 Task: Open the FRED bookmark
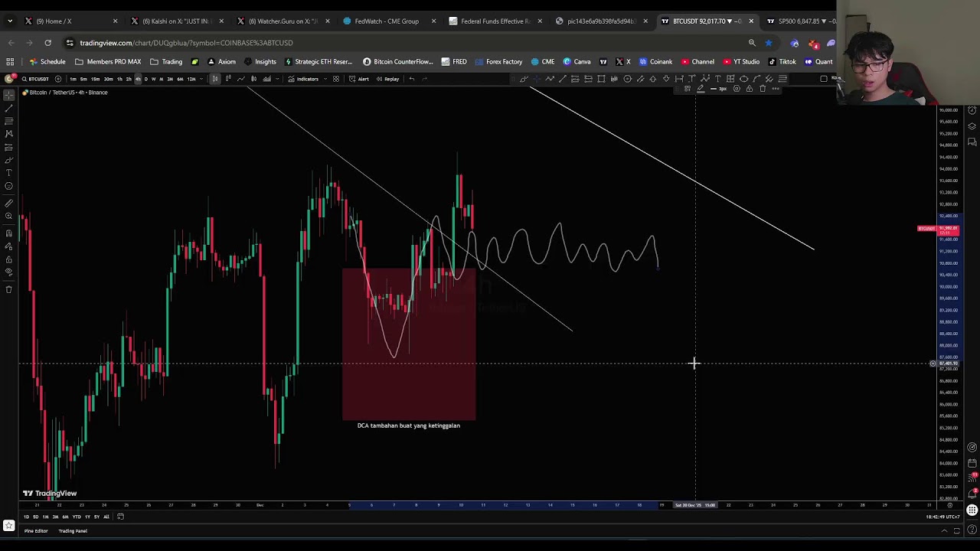(454, 62)
